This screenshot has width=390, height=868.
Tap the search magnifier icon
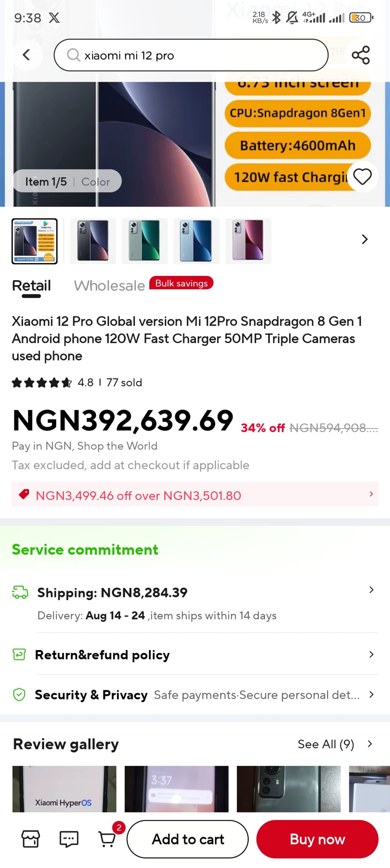73,55
